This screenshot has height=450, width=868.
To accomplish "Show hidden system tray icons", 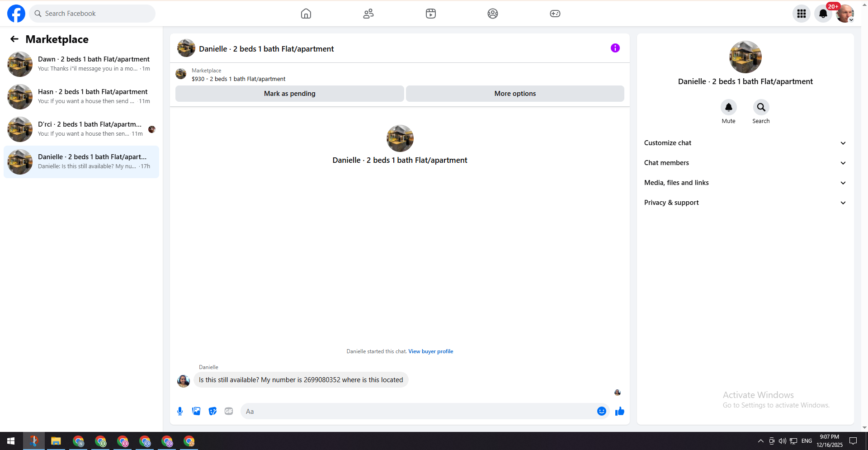I will tap(761, 441).
